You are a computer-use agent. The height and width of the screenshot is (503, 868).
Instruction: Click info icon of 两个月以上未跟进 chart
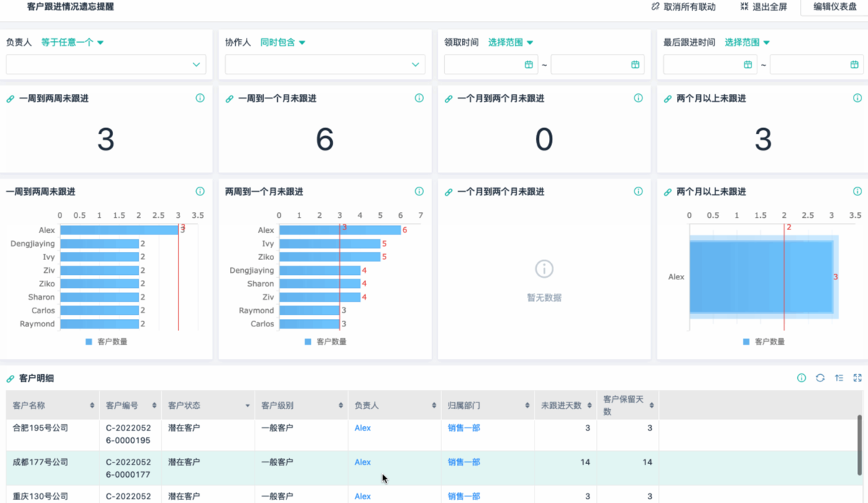coord(857,192)
